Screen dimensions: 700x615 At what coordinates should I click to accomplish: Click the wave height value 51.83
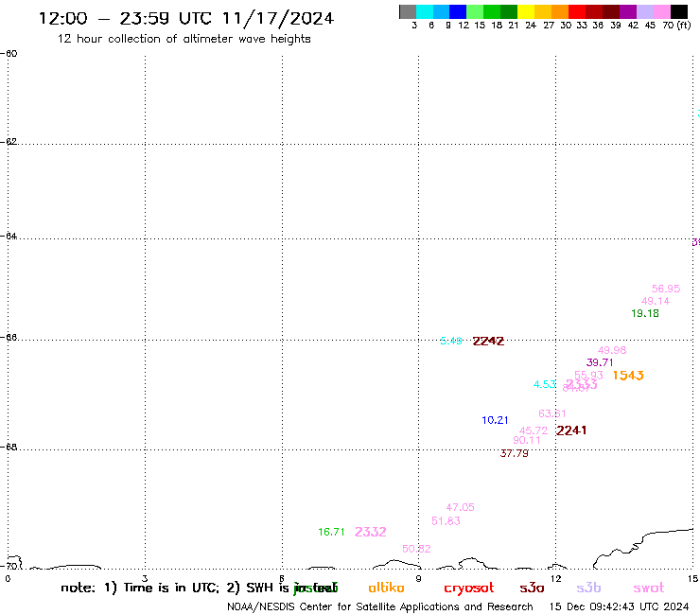pos(446,521)
